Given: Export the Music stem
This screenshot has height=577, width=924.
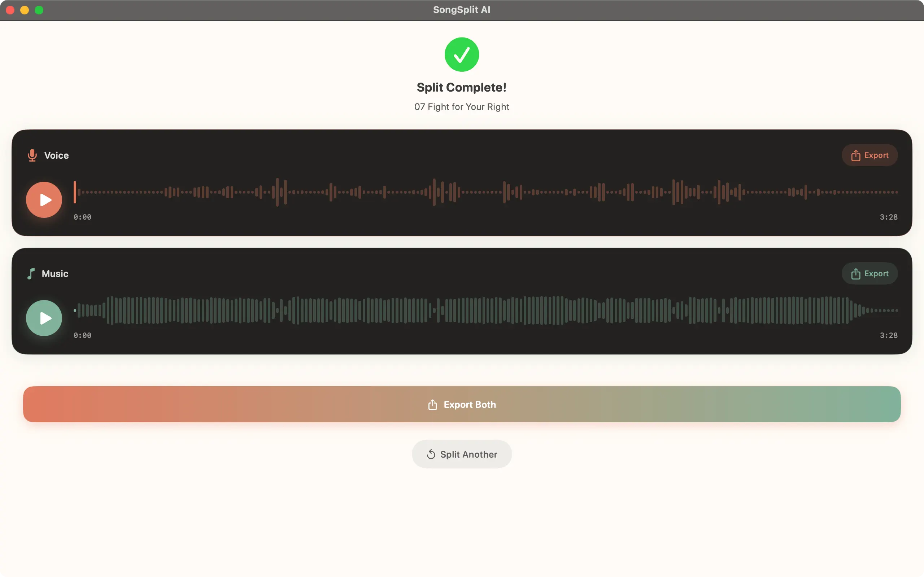Looking at the screenshot, I should (870, 273).
